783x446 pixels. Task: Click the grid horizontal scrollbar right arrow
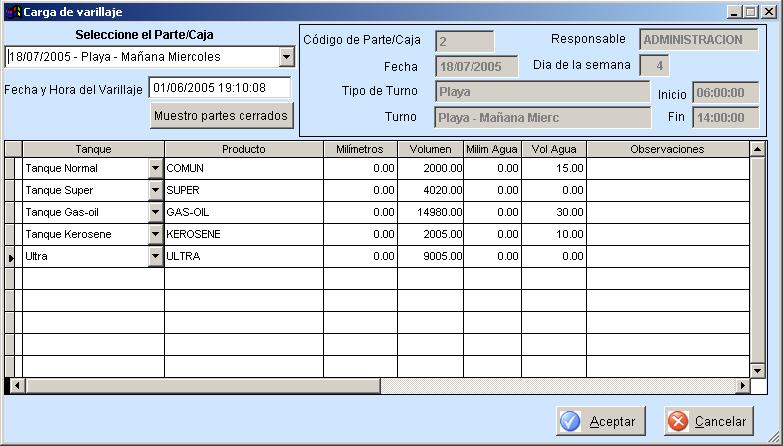tap(743, 386)
